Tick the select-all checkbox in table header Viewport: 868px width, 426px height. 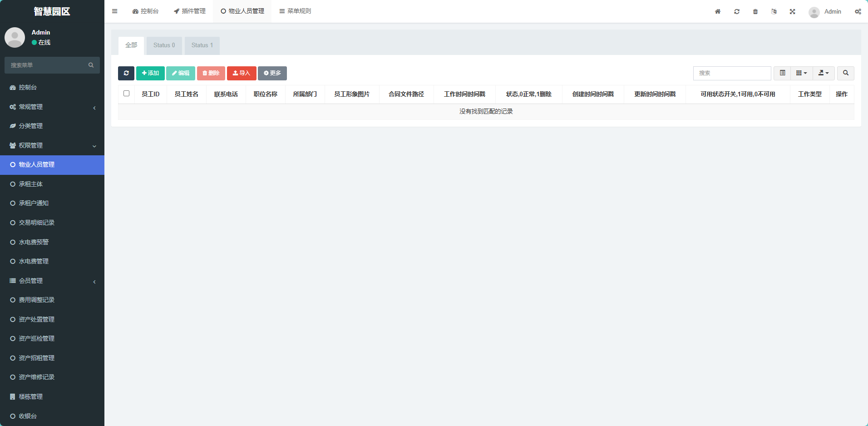(x=127, y=94)
